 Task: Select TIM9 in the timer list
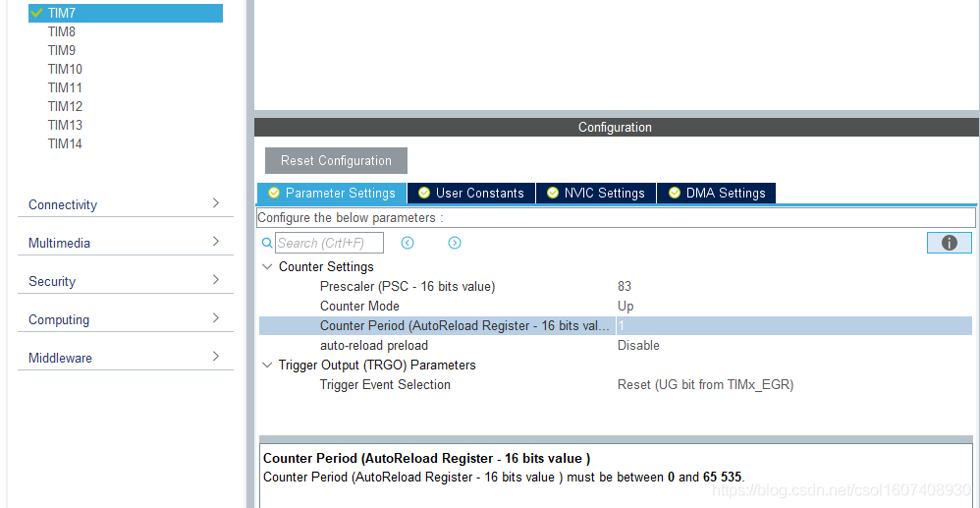pyautogui.click(x=61, y=50)
